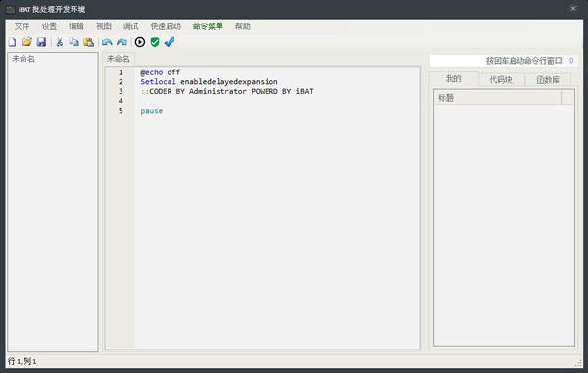This screenshot has width=588, height=373.
Task: Open the 视图 menu
Action: [x=104, y=26]
